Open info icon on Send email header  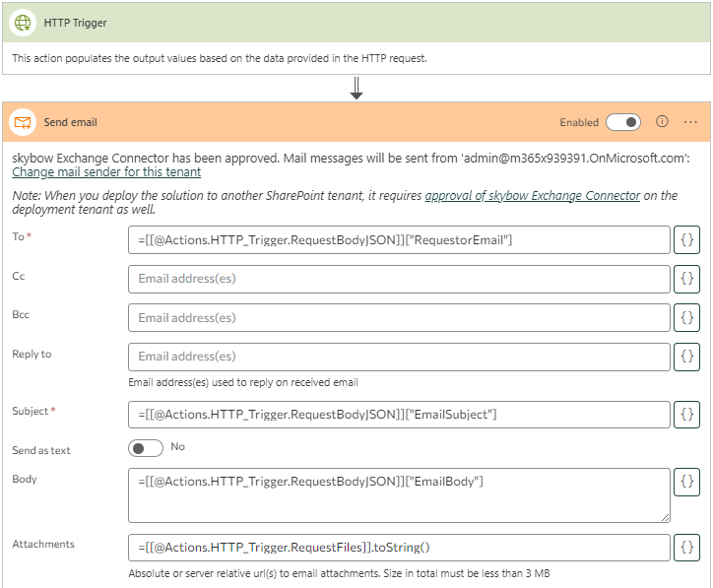point(662,122)
